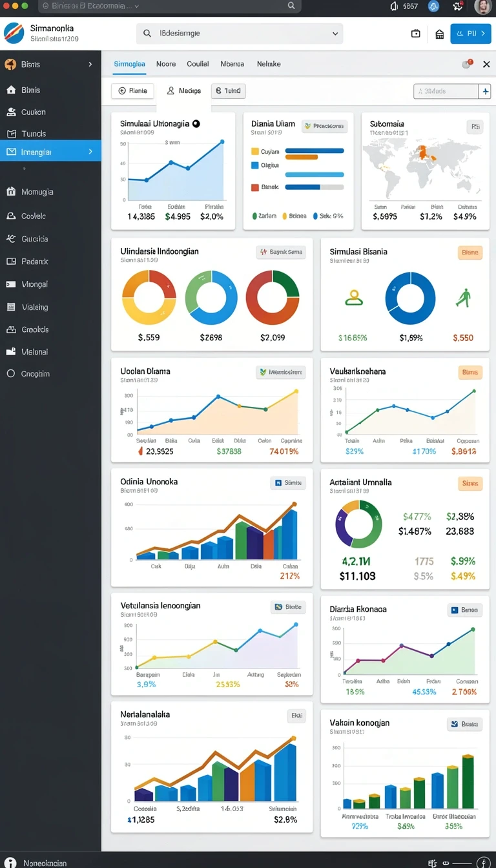Image resolution: width=496 pixels, height=868 pixels.
Task: Switch to the Noore tab
Action: click(x=166, y=64)
